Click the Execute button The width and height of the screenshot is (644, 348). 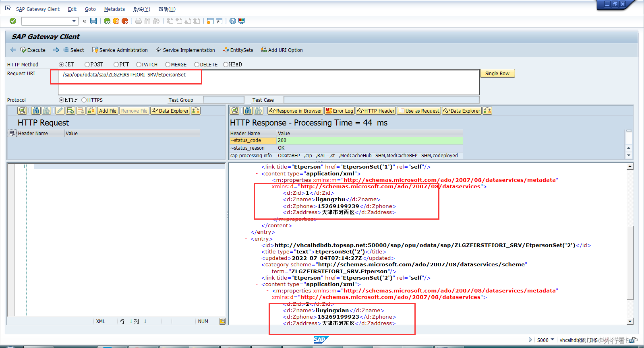33,50
